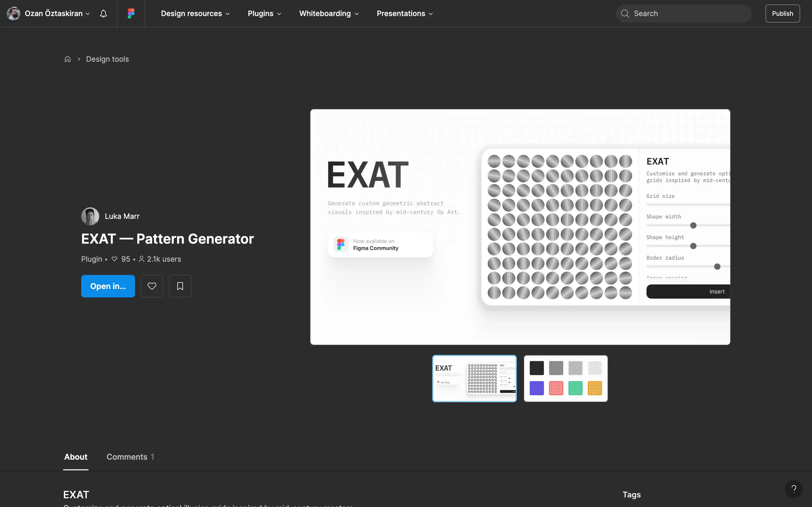This screenshot has width=812, height=507.
Task: Like the plugin using the heart button
Action: 152,286
